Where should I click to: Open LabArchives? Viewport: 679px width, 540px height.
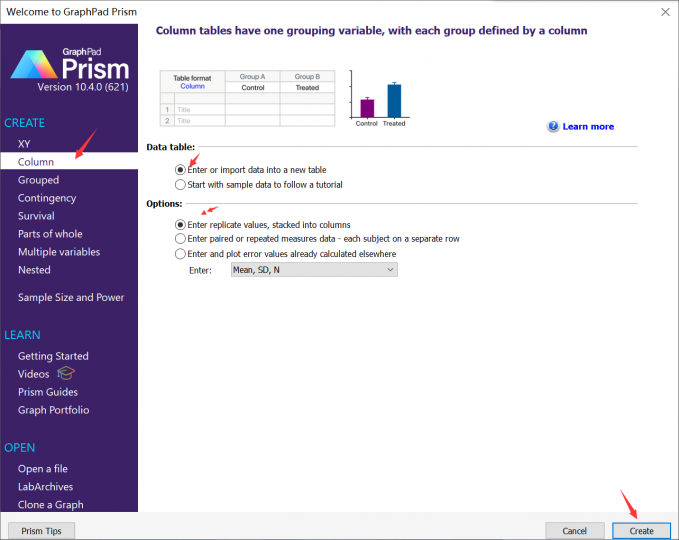click(x=45, y=487)
